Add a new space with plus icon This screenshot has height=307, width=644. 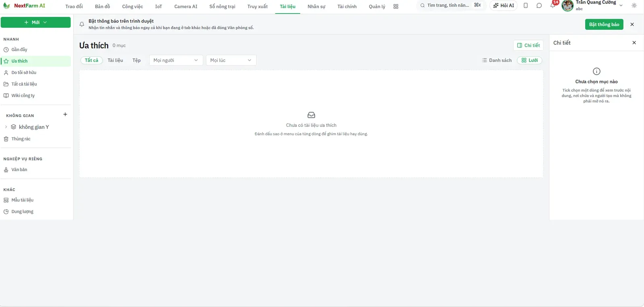pos(65,115)
